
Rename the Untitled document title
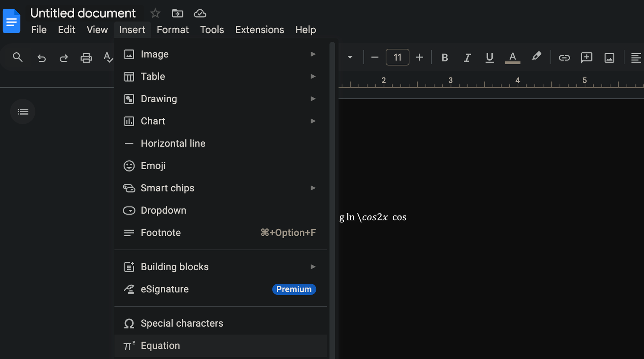coord(83,13)
